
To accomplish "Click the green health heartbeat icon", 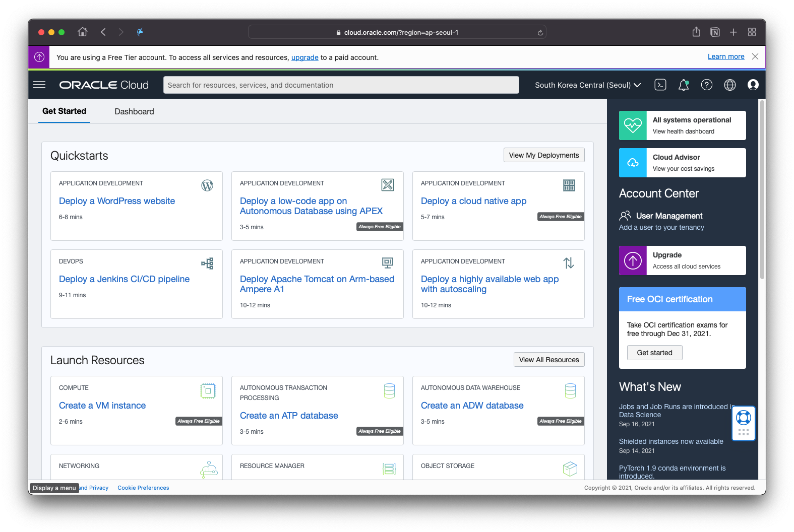I will click(633, 125).
